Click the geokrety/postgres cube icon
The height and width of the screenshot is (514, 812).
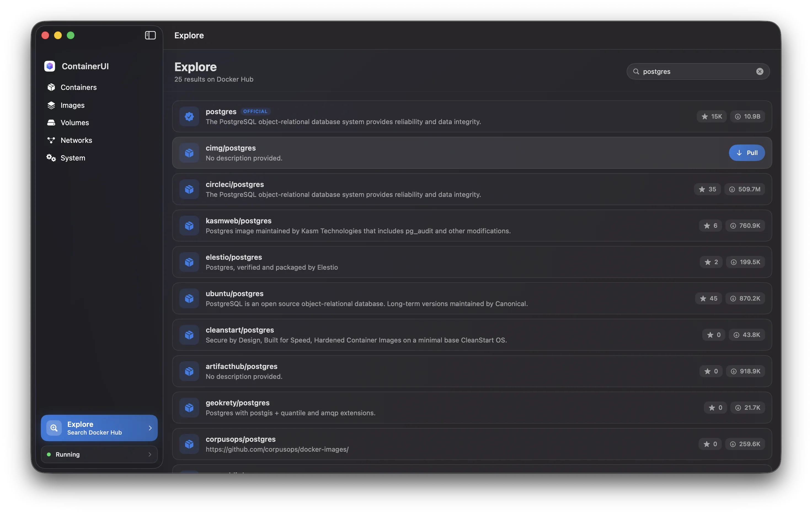[189, 408]
